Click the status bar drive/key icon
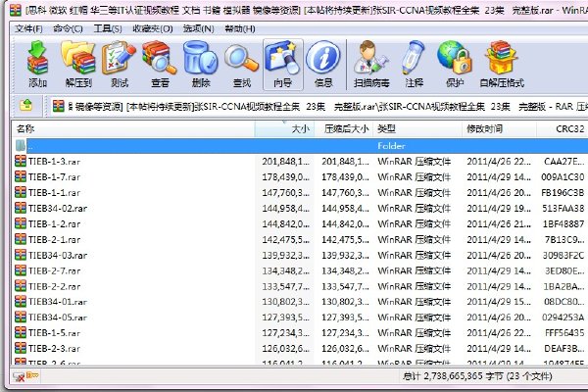The height and width of the screenshot is (392, 588). (x=25, y=376)
